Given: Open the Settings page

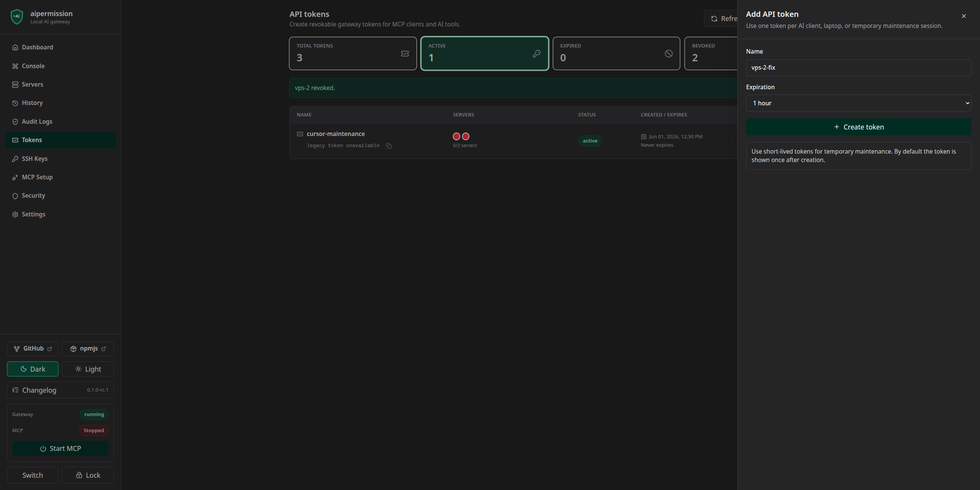Looking at the screenshot, I should (x=60, y=214).
